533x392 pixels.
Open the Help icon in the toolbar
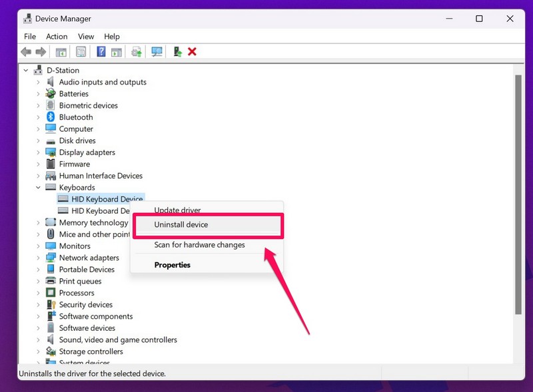coord(101,51)
